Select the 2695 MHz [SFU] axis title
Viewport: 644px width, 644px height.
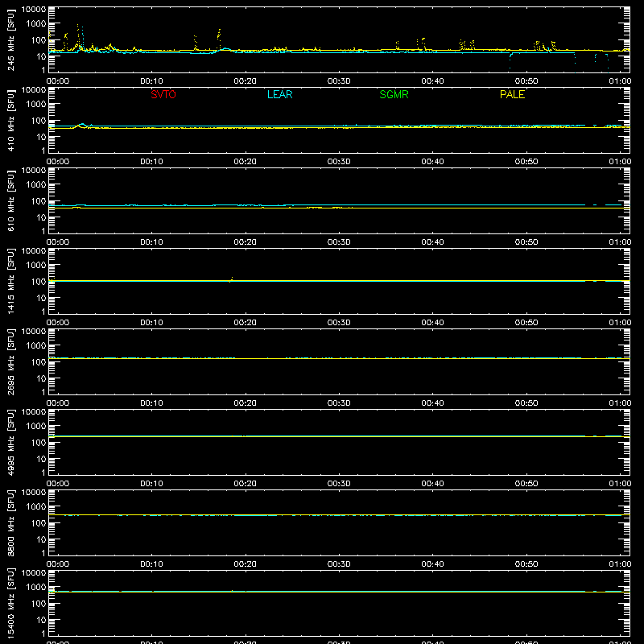point(10,361)
